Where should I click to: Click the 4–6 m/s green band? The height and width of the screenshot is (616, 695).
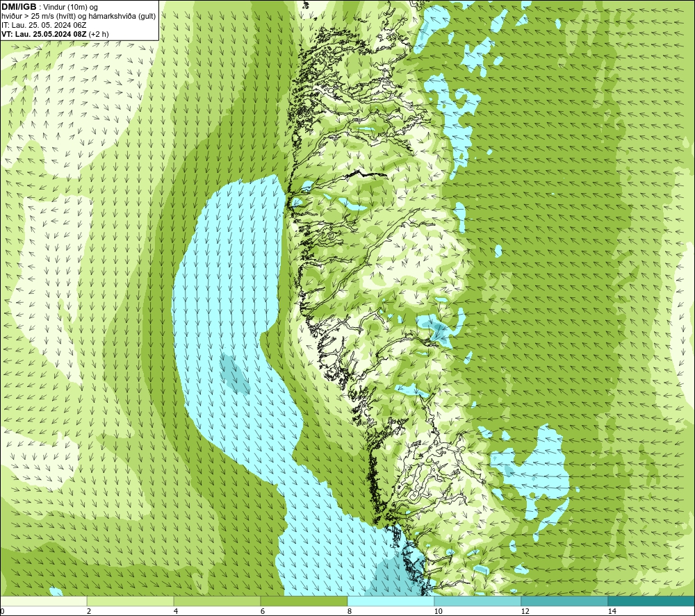tap(217, 601)
